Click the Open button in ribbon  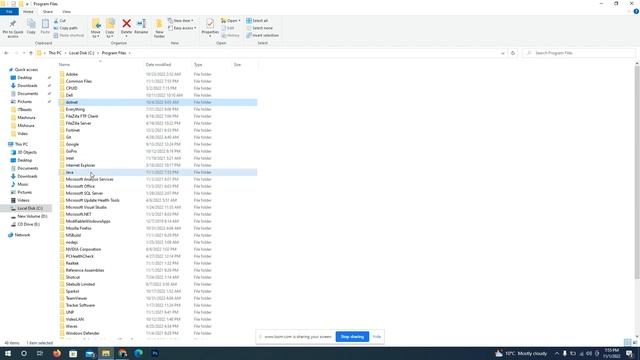pos(230,20)
